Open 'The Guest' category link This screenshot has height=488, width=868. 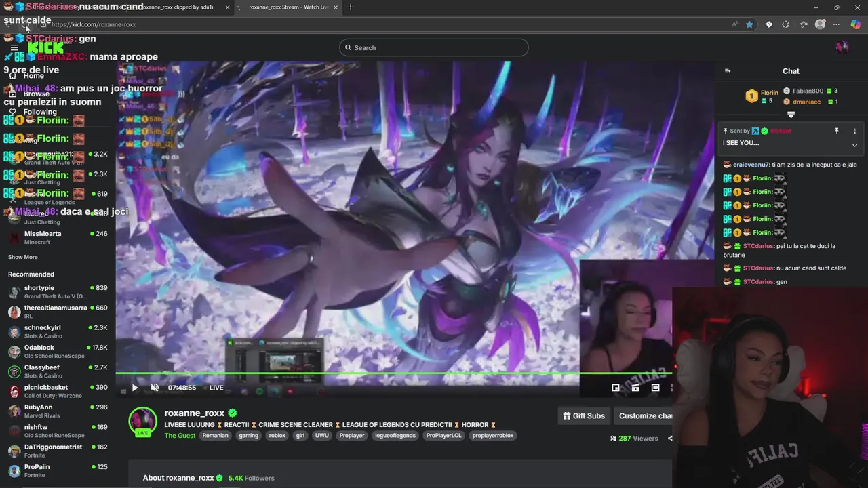click(180, 436)
